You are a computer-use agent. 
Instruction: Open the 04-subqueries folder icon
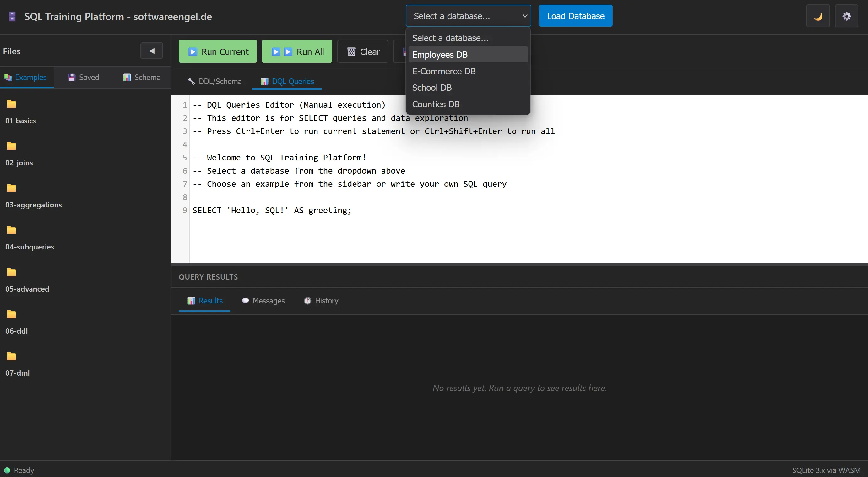11,231
